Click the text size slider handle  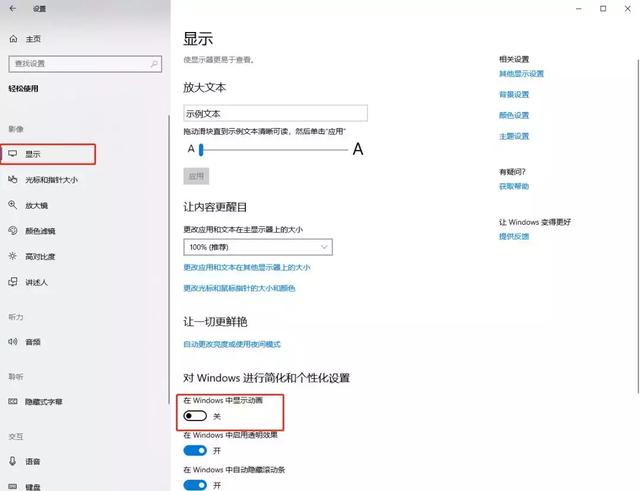click(201, 150)
